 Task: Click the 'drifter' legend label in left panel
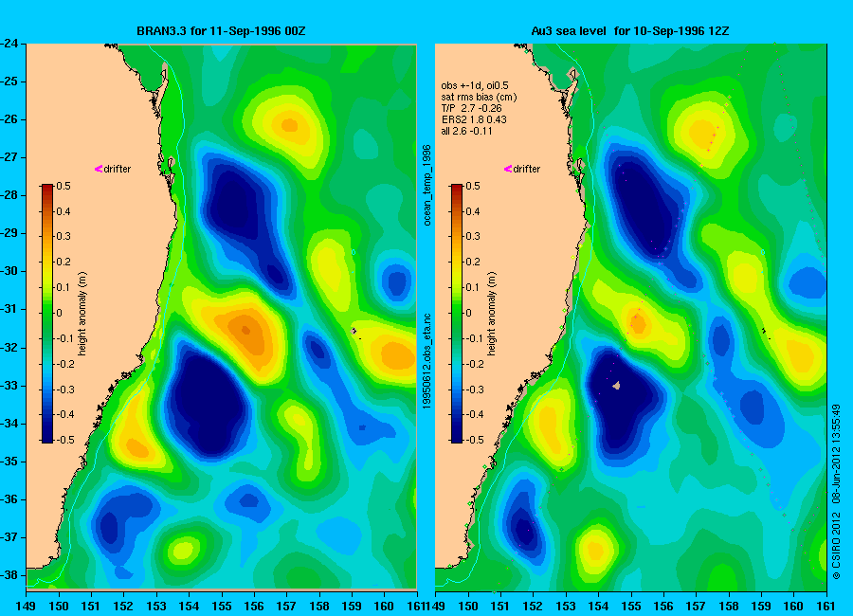pos(118,170)
